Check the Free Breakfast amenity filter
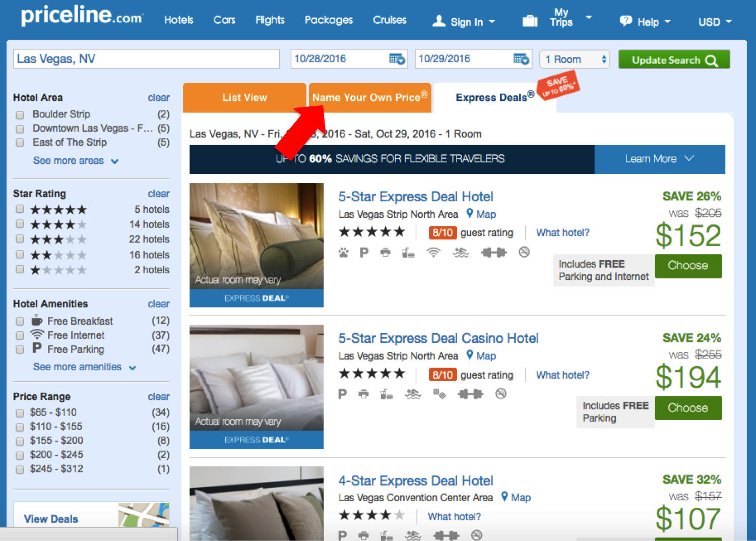The width and height of the screenshot is (756, 541). pyautogui.click(x=20, y=321)
